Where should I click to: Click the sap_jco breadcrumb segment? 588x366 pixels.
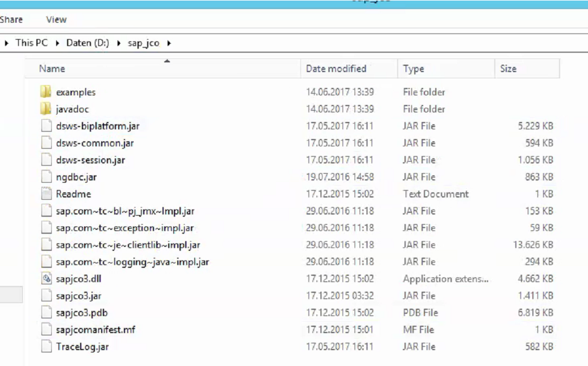(x=143, y=43)
